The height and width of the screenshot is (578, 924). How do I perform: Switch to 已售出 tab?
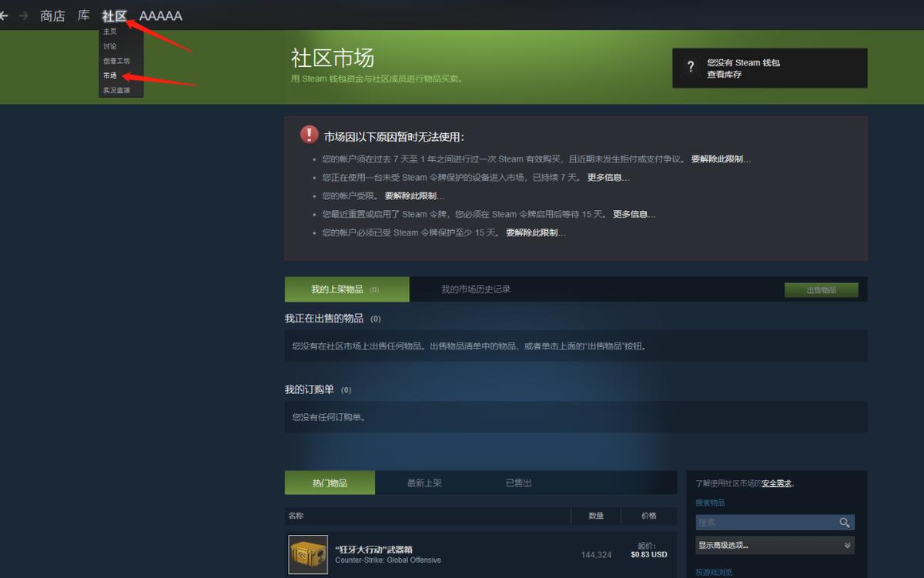click(519, 483)
